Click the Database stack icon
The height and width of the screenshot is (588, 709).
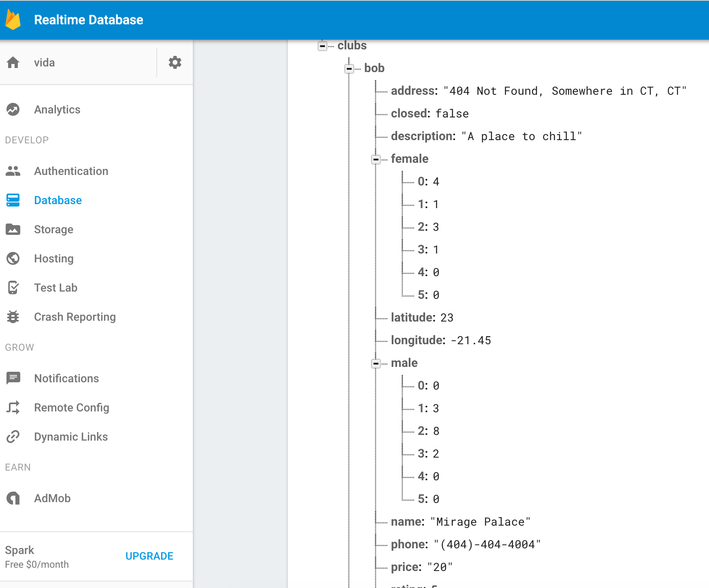click(13, 200)
